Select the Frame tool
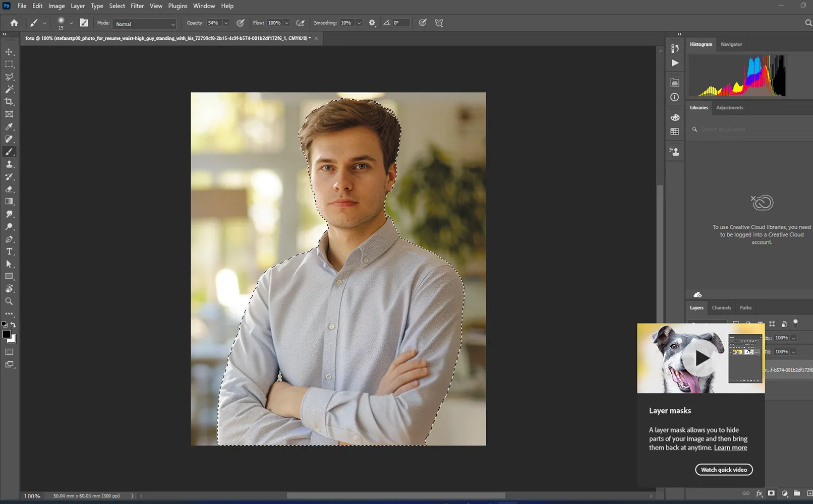Viewport: 813px width, 504px height. coord(9,114)
